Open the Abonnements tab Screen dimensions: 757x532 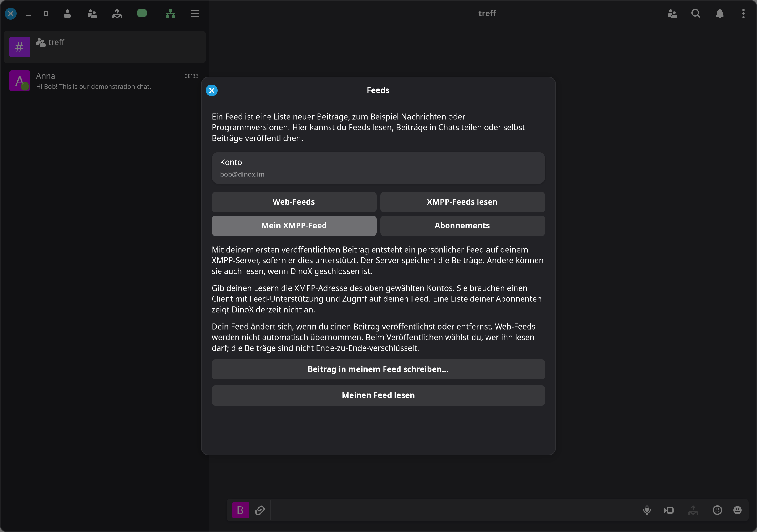(x=462, y=226)
